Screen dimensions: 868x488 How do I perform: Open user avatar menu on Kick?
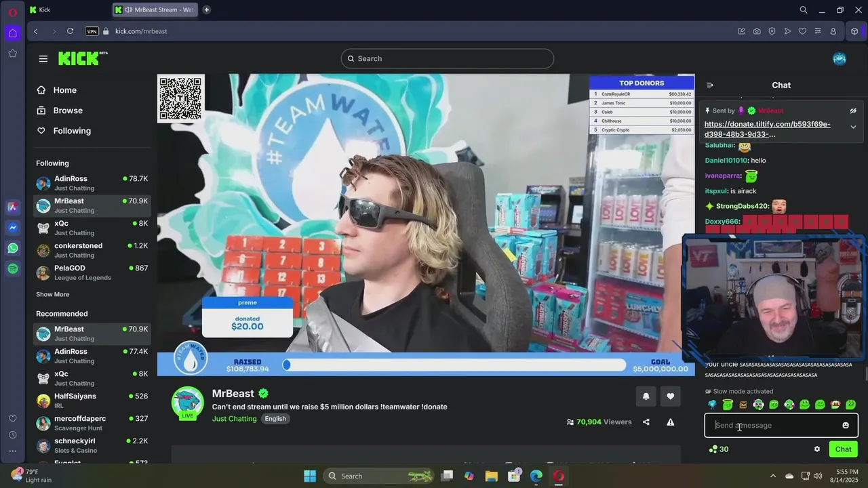pyautogui.click(x=840, y=59)
